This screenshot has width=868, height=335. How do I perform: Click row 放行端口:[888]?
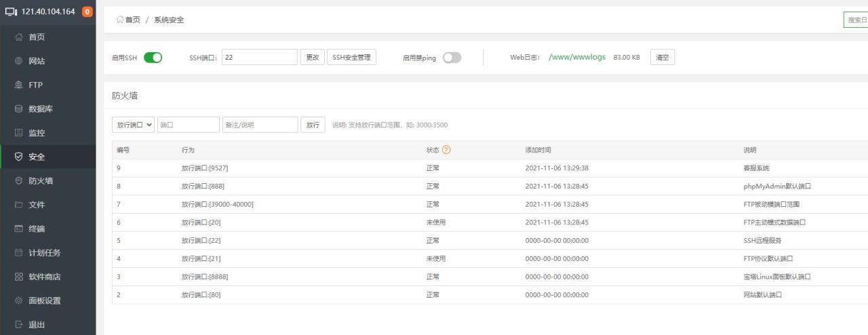pyautogui.click(x=490, y=186)
